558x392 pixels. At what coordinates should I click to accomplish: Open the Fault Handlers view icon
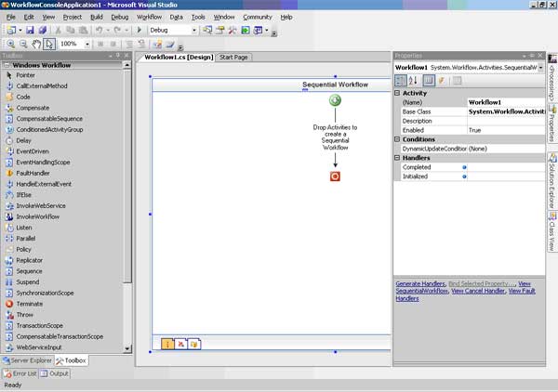pos(194,344)
